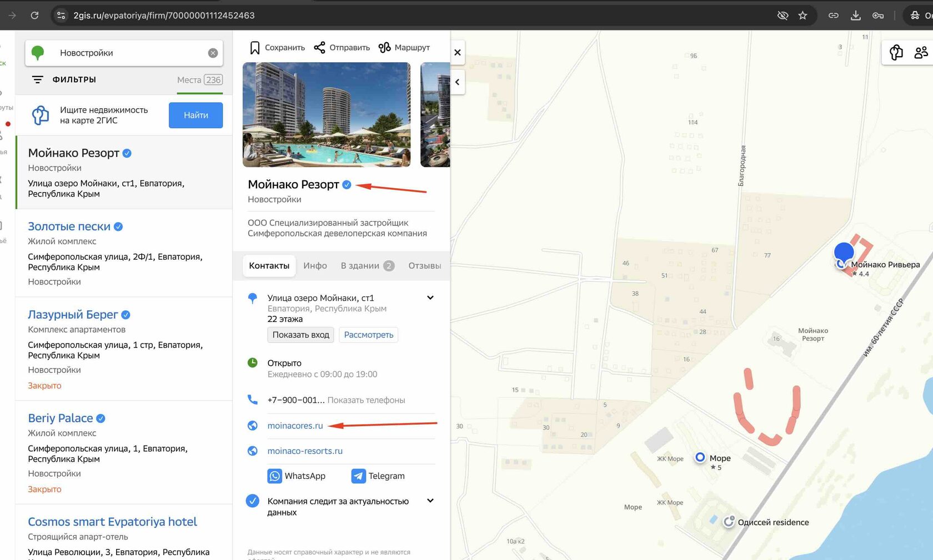Contact via Telegram
The height and width of the screenshot is (560, 933).
pyautogui.click(x=378, y=476)
